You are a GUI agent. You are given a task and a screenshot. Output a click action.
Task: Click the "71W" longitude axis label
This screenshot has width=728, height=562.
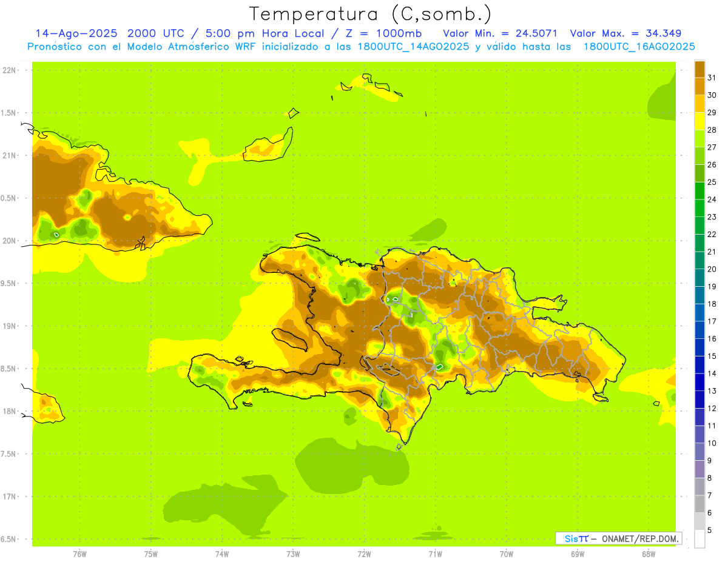435,554
